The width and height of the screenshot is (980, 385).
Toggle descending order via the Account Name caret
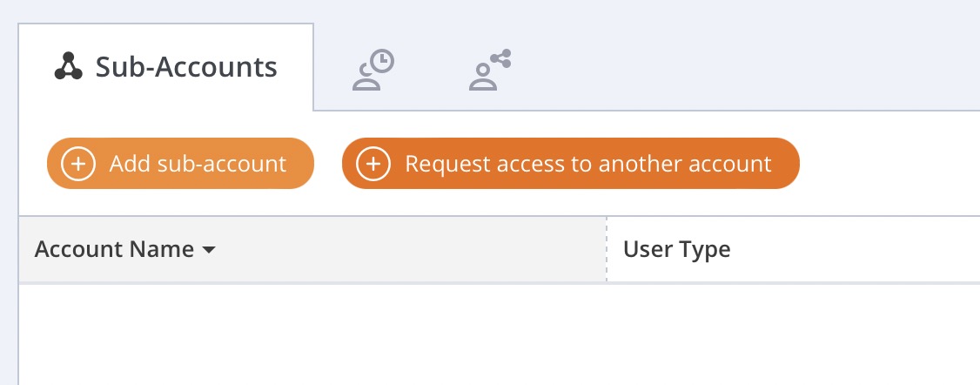pyautogui.click(x=209, y=250)
